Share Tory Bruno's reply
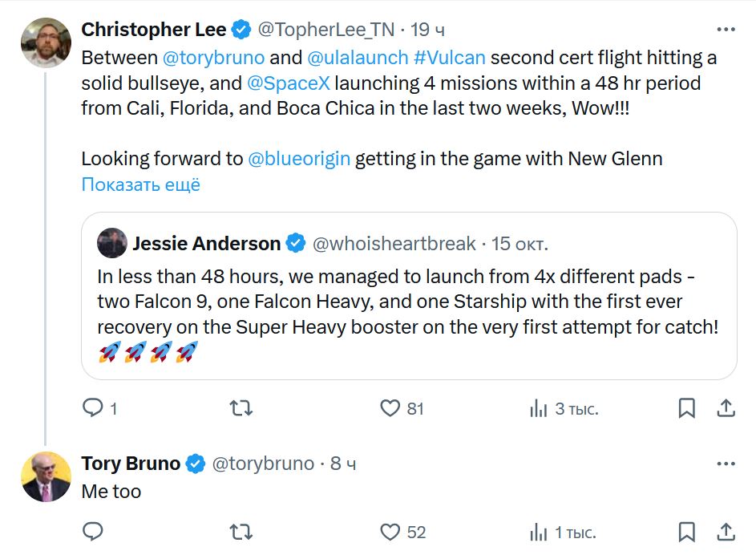Viewport: 756px width, 559px height. (726, 532)
